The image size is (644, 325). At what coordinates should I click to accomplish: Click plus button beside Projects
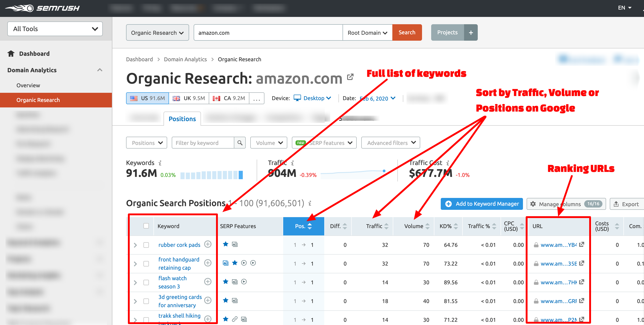tap(470, 32)
